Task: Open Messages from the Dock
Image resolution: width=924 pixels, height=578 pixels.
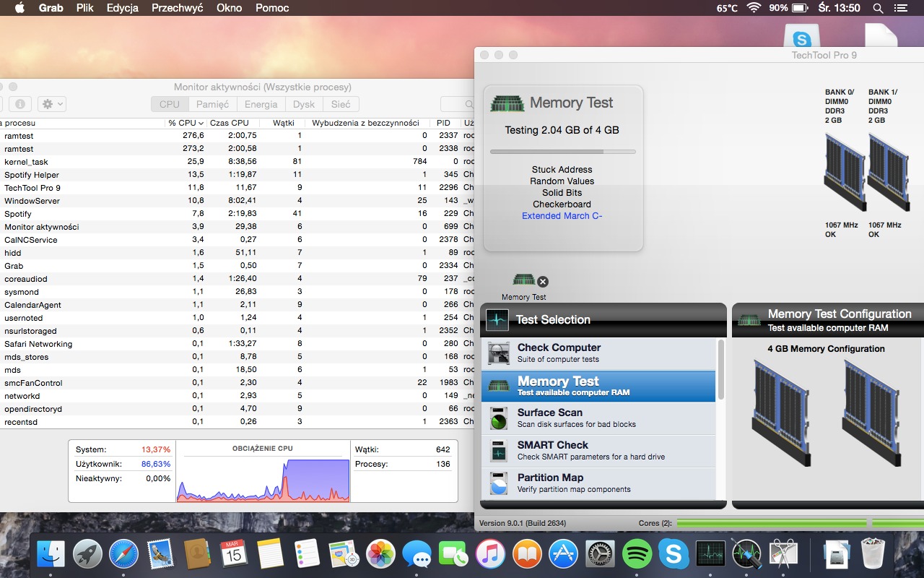Action: pos(417,554)
